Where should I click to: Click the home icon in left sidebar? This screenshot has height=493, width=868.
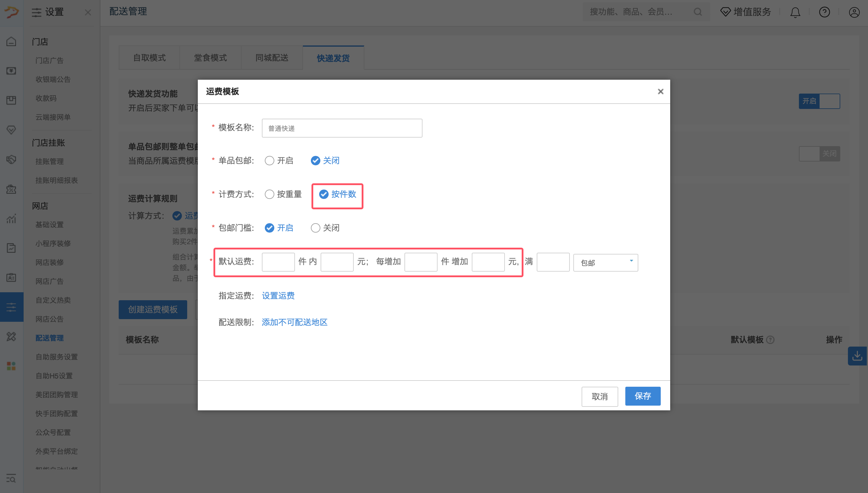pyautogui.click(x=11, y=41)
